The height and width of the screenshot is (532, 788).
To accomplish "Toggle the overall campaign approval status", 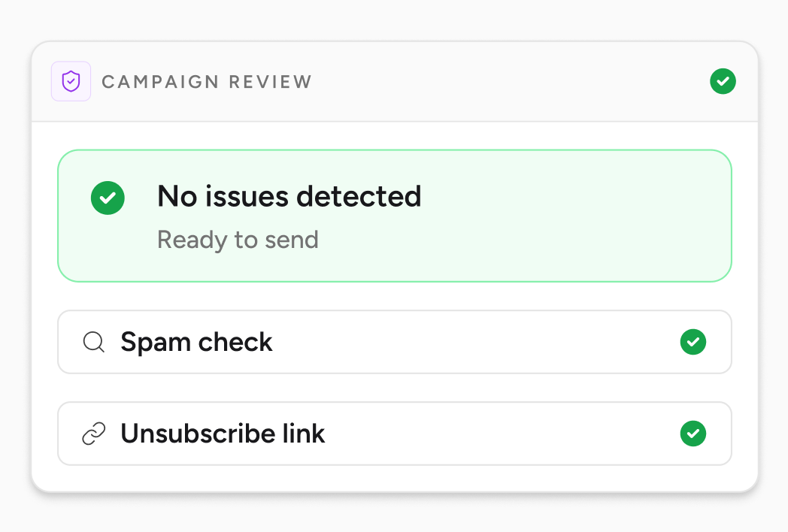I will (x=723, y=81).
